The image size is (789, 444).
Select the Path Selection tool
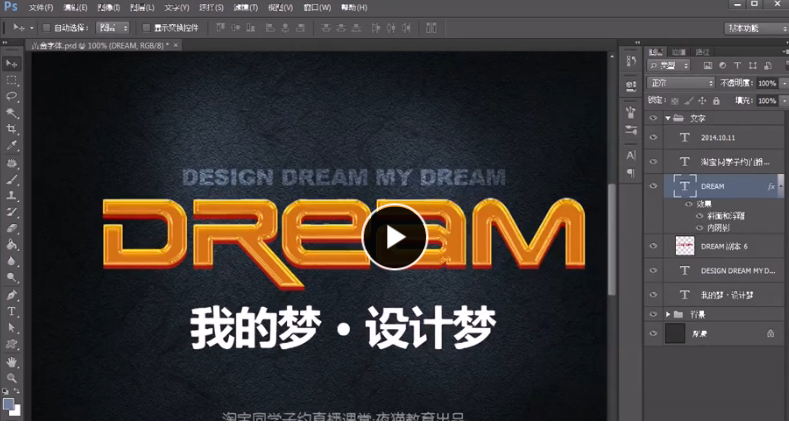11,328
